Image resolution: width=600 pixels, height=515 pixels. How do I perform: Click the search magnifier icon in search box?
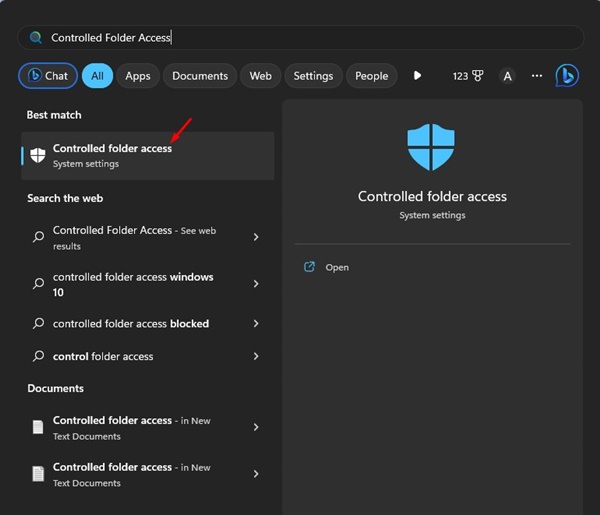tap(36, 37)
